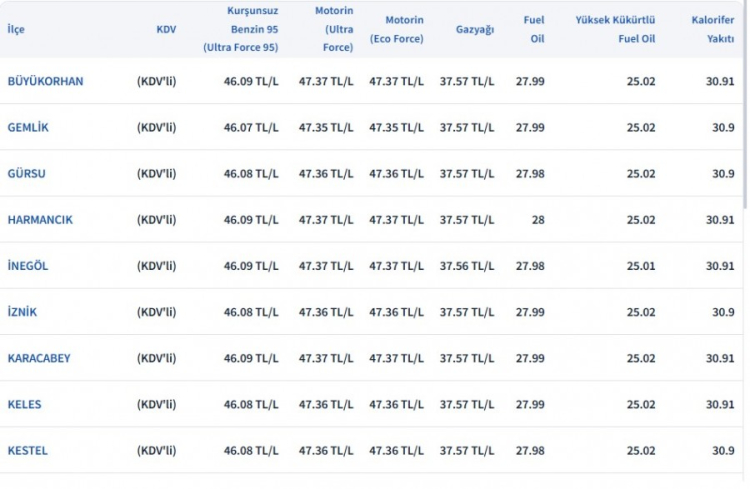Click the Gazyağı column header
Image resolution: width=750 pixels, height=489 pixels.
[x=475, y=29]
